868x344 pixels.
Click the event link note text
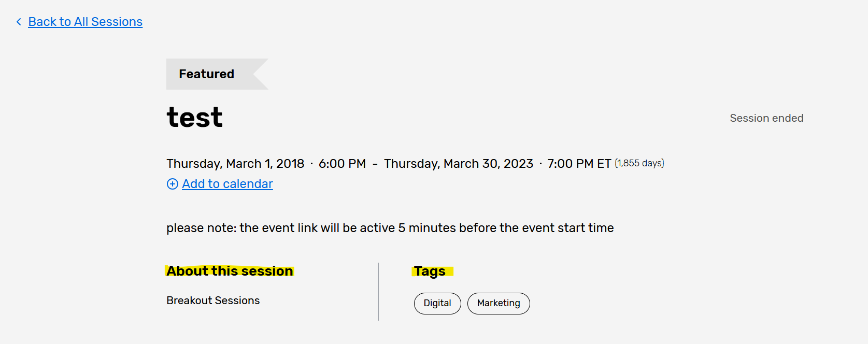(390, 228)
